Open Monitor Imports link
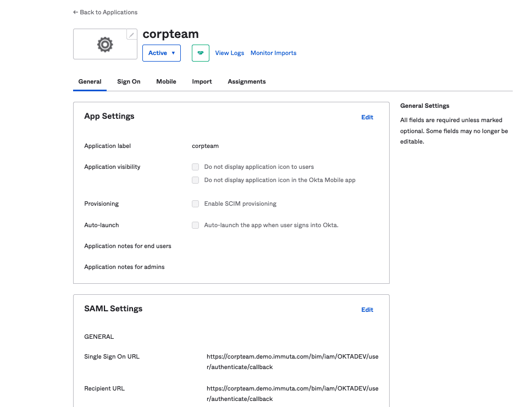The image size is (532, 407). [x=274, y=53]
